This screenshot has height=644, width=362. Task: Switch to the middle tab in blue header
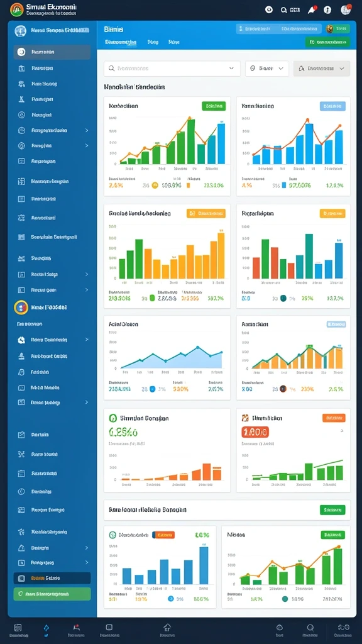pyautogui.click(x=153, y=42)
